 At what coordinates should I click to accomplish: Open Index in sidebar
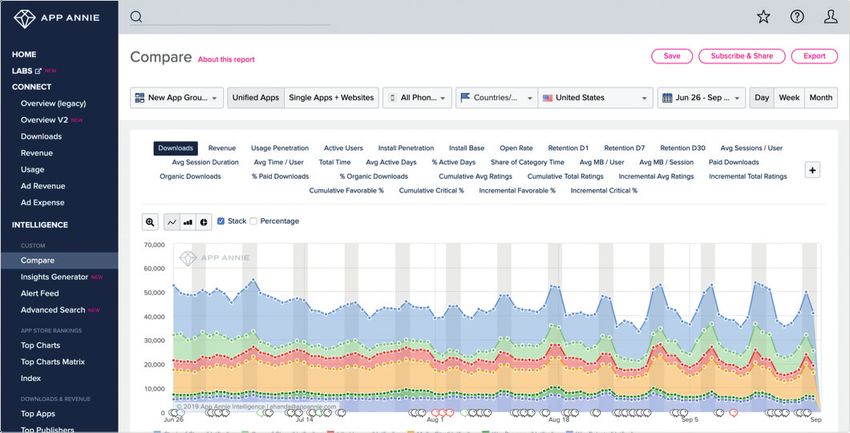click(x=31, y=378)
